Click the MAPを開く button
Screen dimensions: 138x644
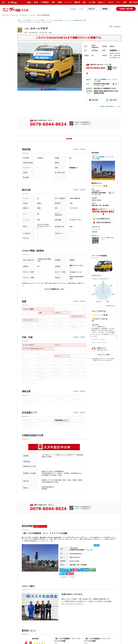[94, 100]
